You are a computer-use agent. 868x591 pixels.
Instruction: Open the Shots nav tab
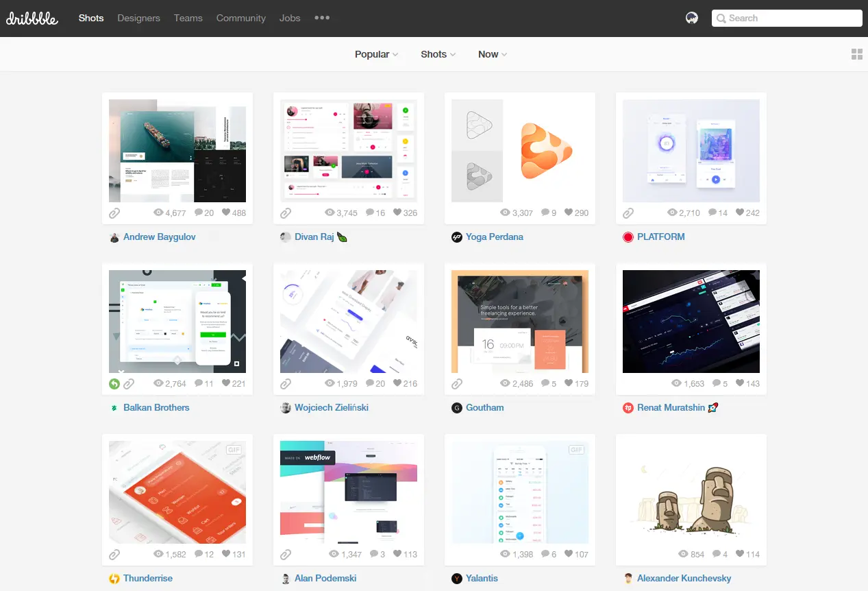pyautogui.click(x=91, y=18)
